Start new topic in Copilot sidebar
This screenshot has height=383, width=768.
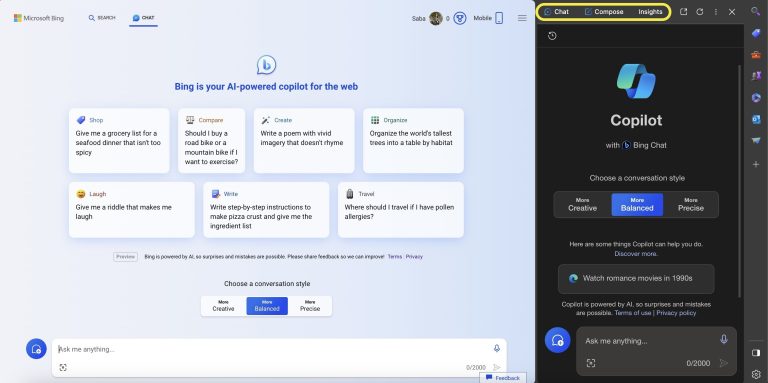click(x=557, y=340)
